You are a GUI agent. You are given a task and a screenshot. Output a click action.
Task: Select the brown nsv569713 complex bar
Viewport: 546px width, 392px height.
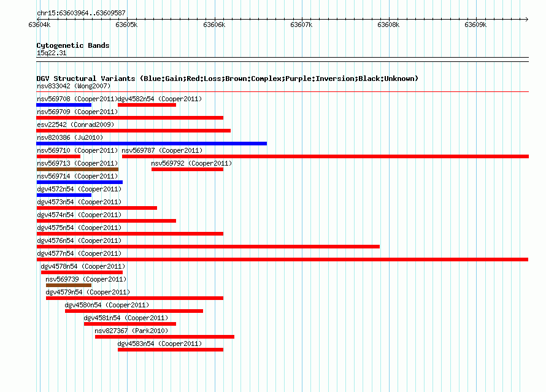tap(77, 169)
